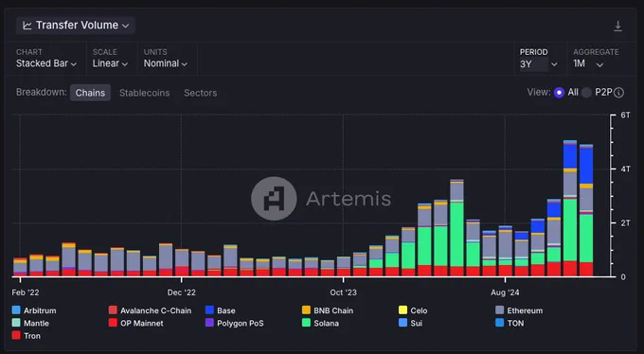644x354 pixels.
Task: Toggle Mantle legend swatch
Action: [x=16, y=323]
